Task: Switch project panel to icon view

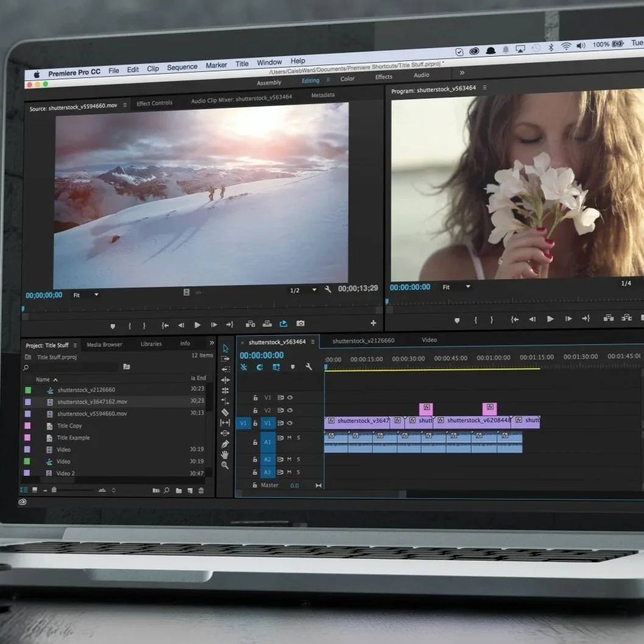Action: 35,490
